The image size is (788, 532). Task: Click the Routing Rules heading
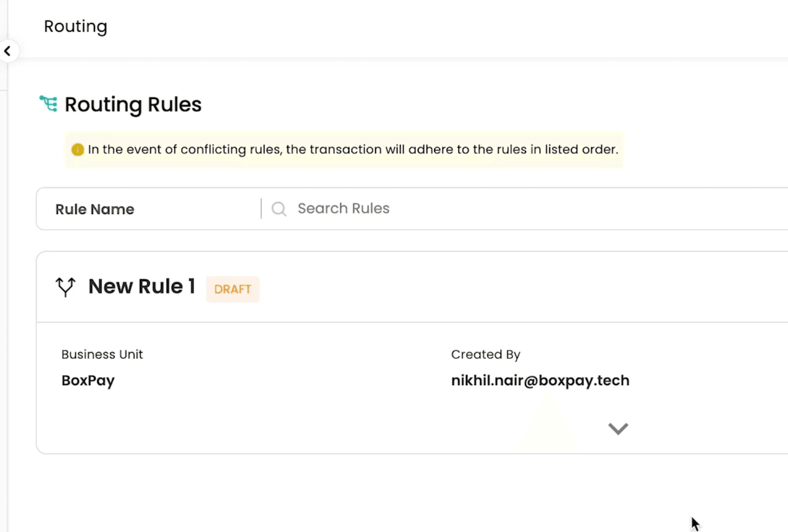point(133,105)
